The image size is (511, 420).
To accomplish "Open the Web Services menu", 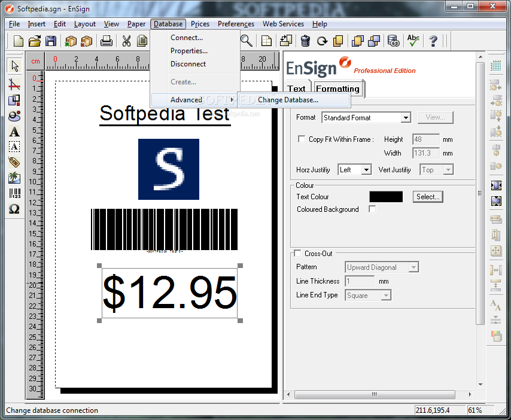I will [x=283, y=24].
